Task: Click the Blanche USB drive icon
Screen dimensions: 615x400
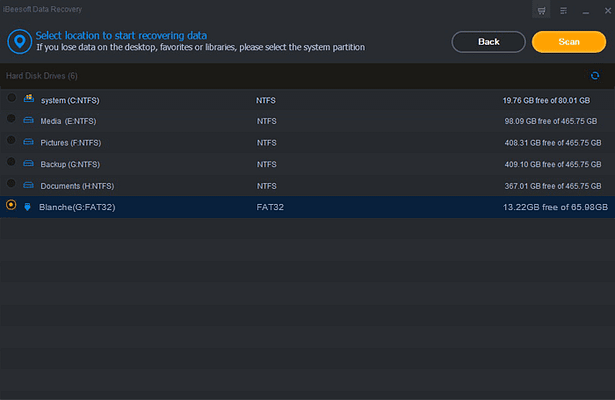Action: pyautogui.click(x=28, y=207)
